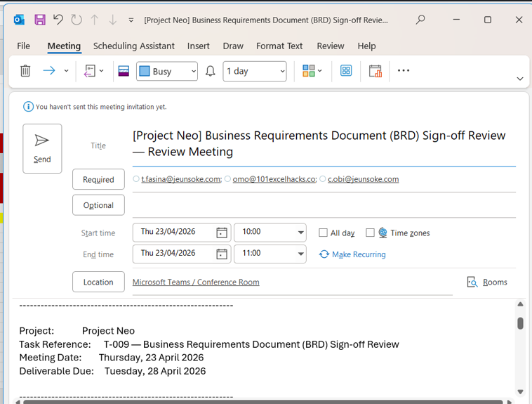Click the Deliverable Due line in body
Viewport: 532px width, 404px height.
pyautogui.click(x=112, y=371)
